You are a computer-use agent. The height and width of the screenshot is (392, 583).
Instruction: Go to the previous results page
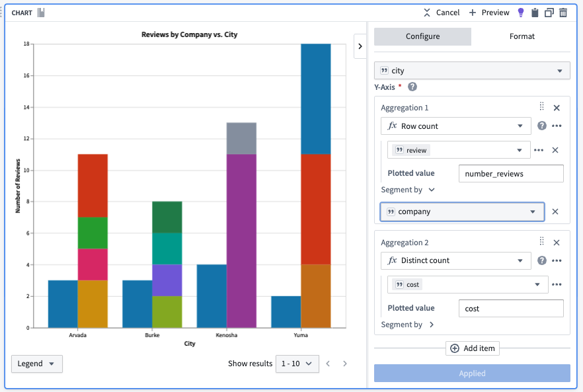tap(328, 364)
